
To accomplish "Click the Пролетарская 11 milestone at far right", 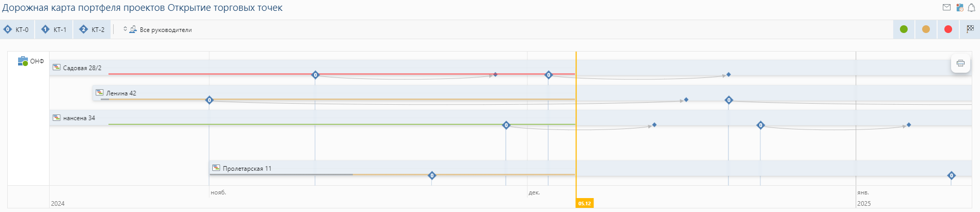I will [951, 175].
